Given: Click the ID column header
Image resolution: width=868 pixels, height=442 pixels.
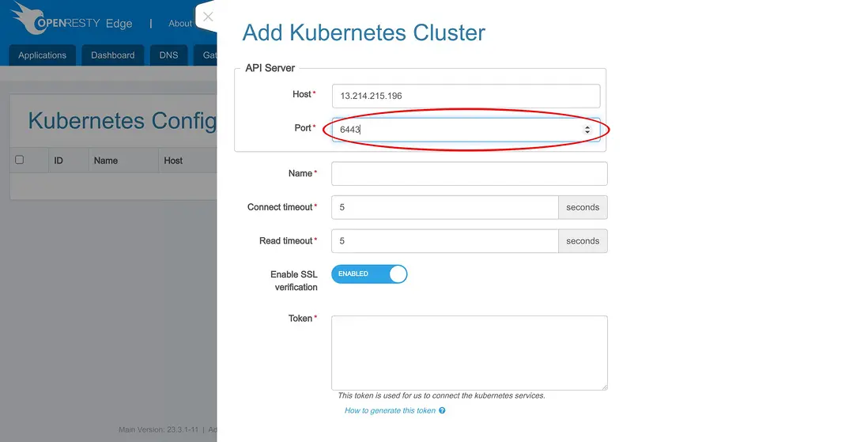Looking at the screenshot, I should pyautogui.click(x=58, y=161).
